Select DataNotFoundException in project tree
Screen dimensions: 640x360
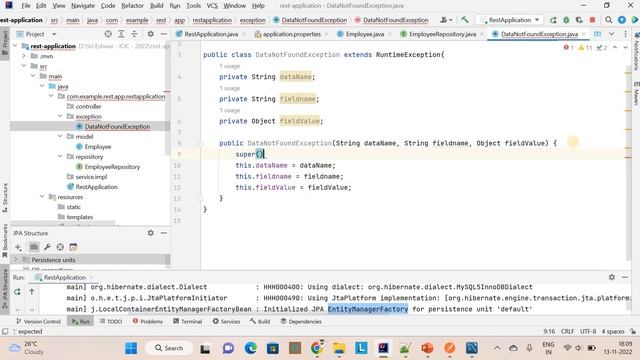[117, 127]
